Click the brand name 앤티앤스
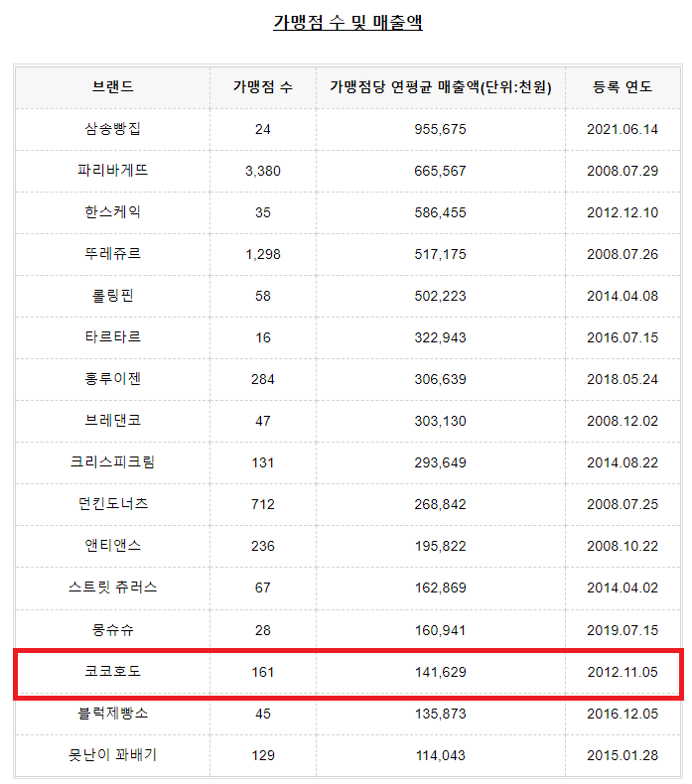 point(113,546)
